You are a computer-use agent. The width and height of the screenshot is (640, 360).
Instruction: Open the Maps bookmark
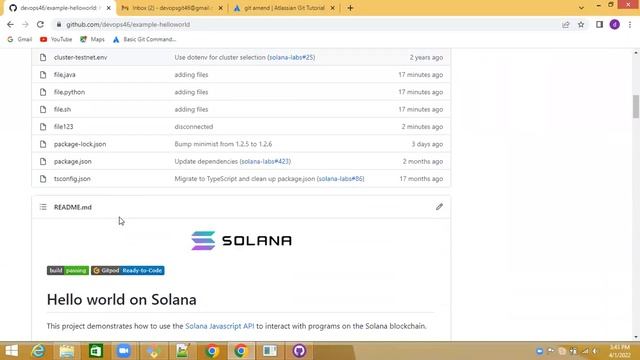tap(92, 40)
